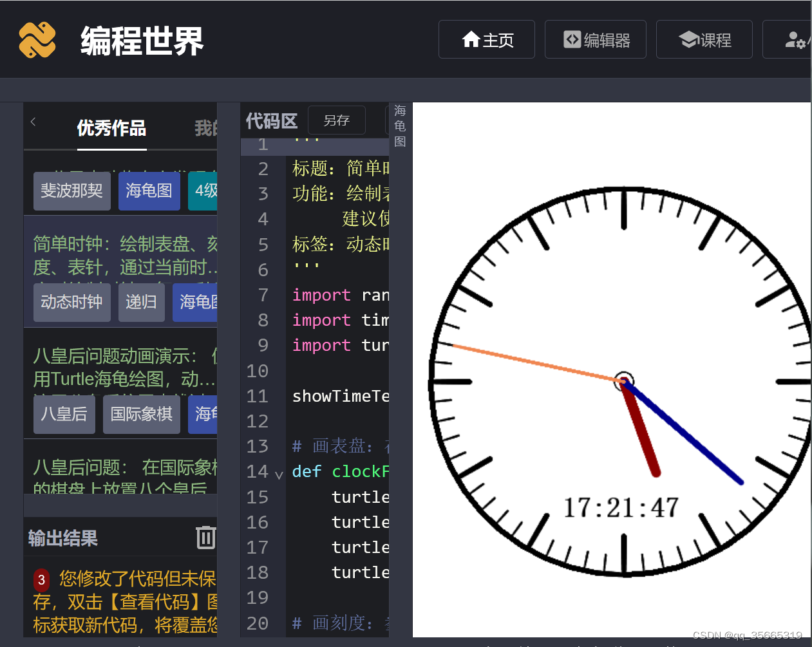Click the 标签 line in code docstring

click(341, 245)
